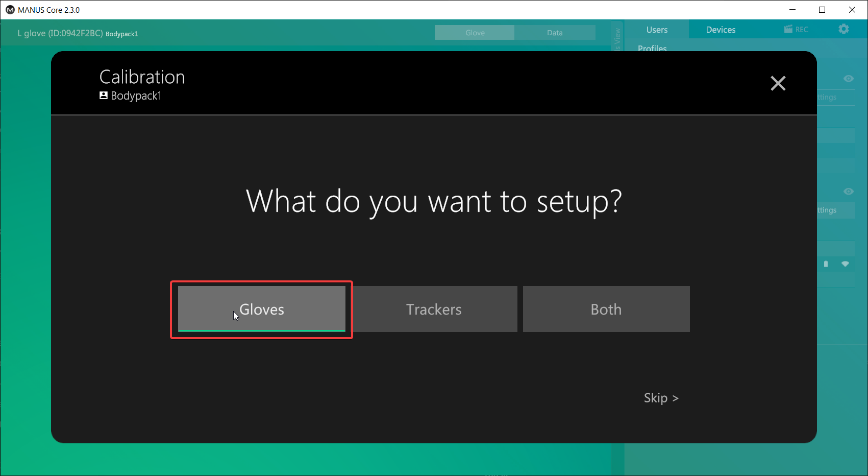Open the Devices tab
The width and height of the screenshot is (868, 476).
[721, 30]
